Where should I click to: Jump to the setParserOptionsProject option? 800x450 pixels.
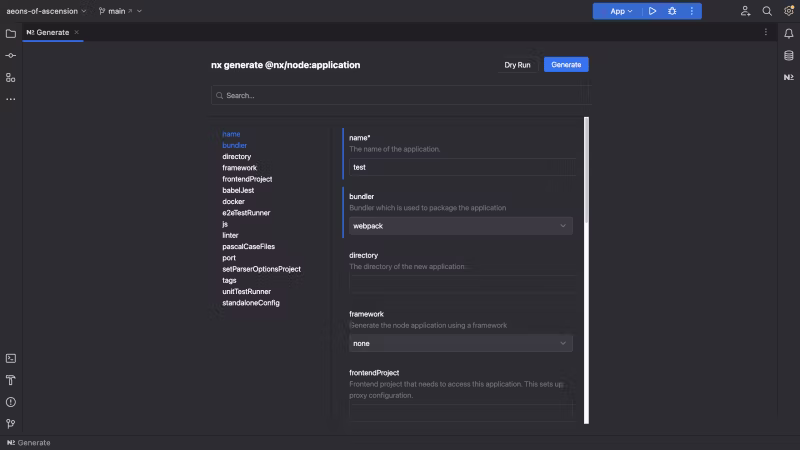[261, 269]
